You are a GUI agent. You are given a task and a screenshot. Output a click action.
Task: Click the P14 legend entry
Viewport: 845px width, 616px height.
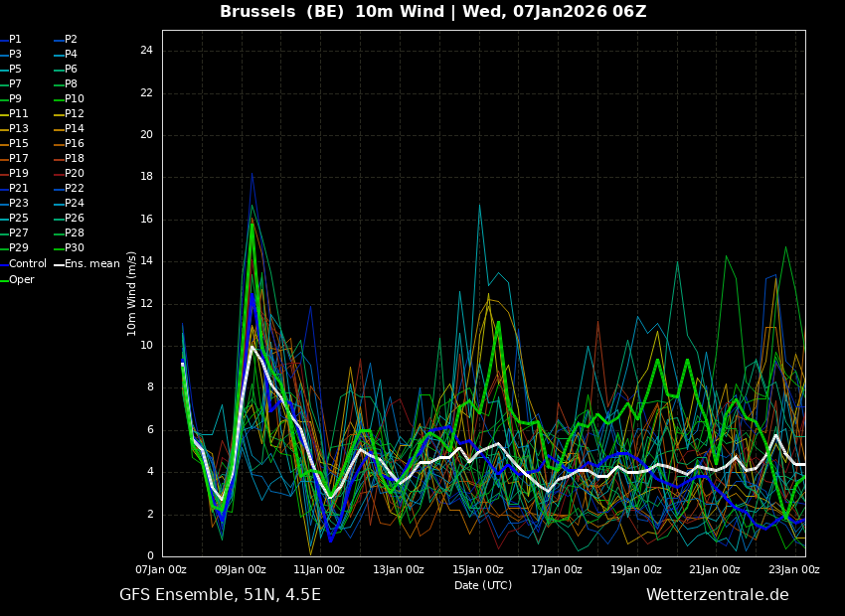(69, 129)
